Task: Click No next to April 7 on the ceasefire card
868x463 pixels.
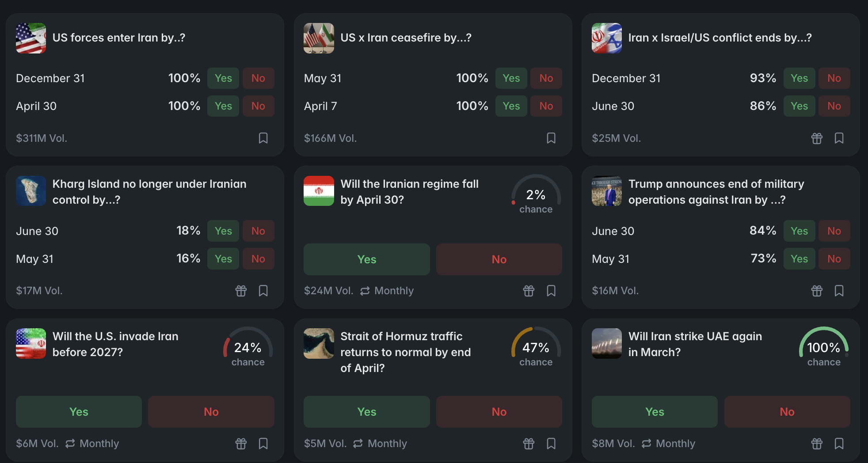Action: pyautogui.click(x=546, y=106)
